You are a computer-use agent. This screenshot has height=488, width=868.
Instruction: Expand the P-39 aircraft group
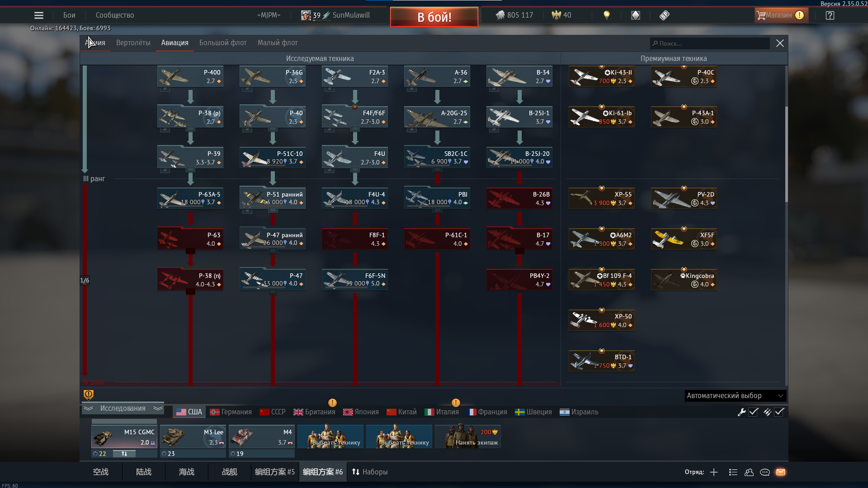point(190,158)
